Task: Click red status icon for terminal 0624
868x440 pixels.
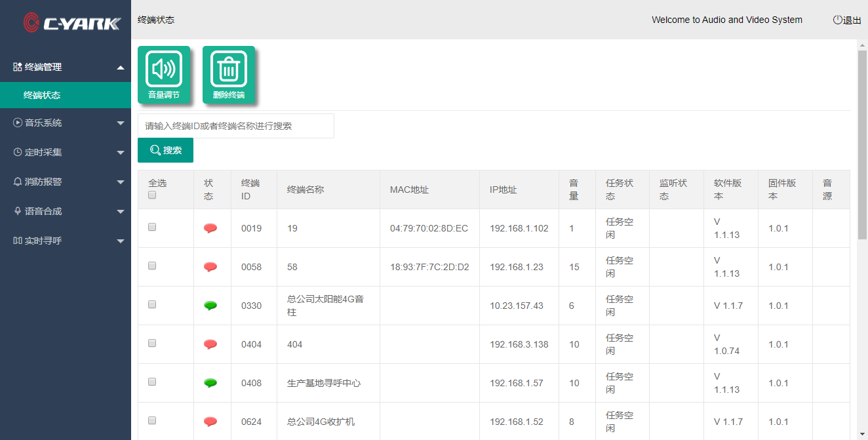Action: tap(210, 422)
